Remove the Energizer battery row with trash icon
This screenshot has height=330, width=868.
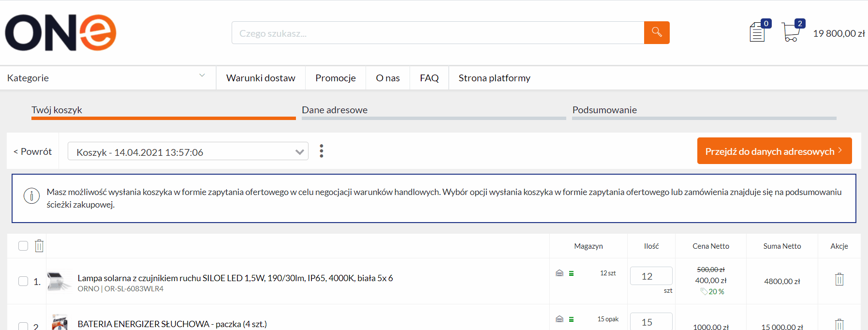click(839, 324)
